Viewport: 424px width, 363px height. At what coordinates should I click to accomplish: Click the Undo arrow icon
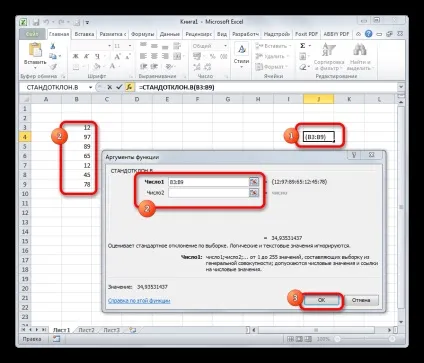point(46,22)
